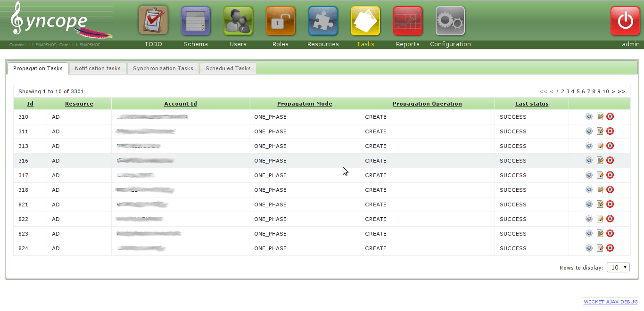Viewport: 644px width, 311px height.
Task: Go to page 5 of results
Action: [x=578, y=91]
